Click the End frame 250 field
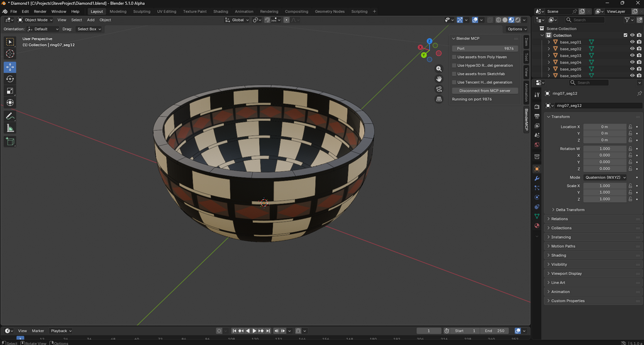 coord(494,331)
